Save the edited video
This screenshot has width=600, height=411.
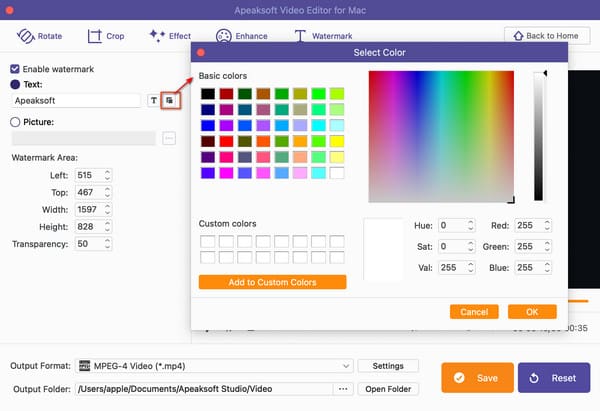(477, 378)
